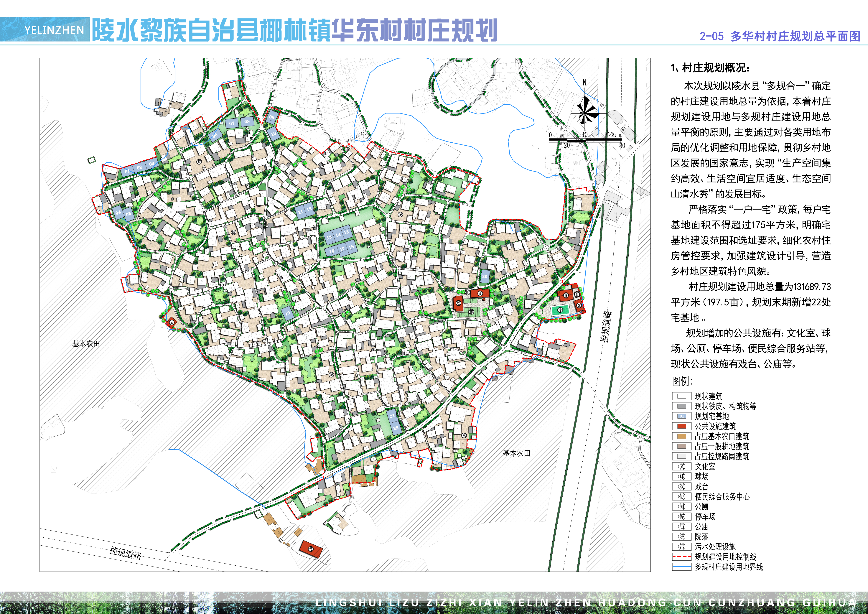
Task: Click planned homestead plot 06
Action: 215,135
